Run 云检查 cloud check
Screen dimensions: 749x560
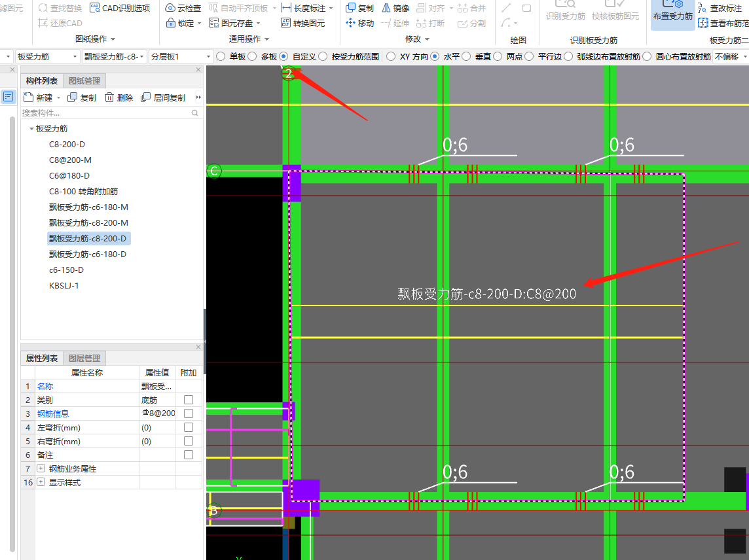[183, 8]
